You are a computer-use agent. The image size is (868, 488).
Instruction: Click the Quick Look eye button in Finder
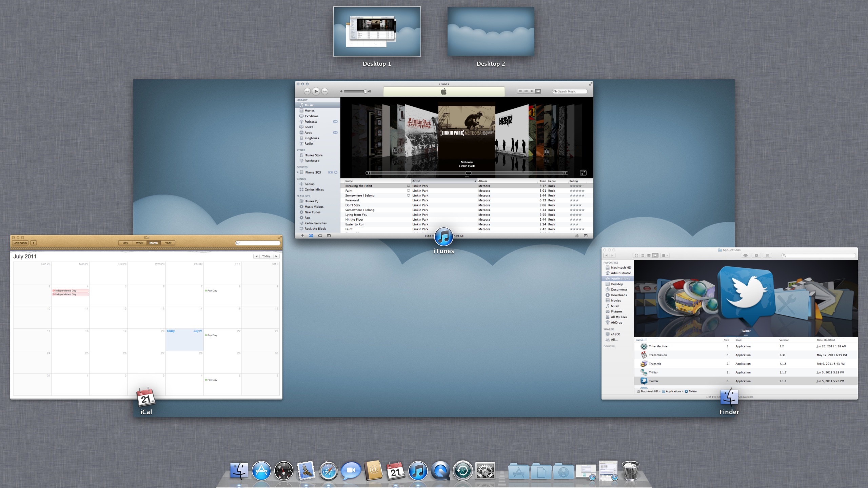coord(745,256)
